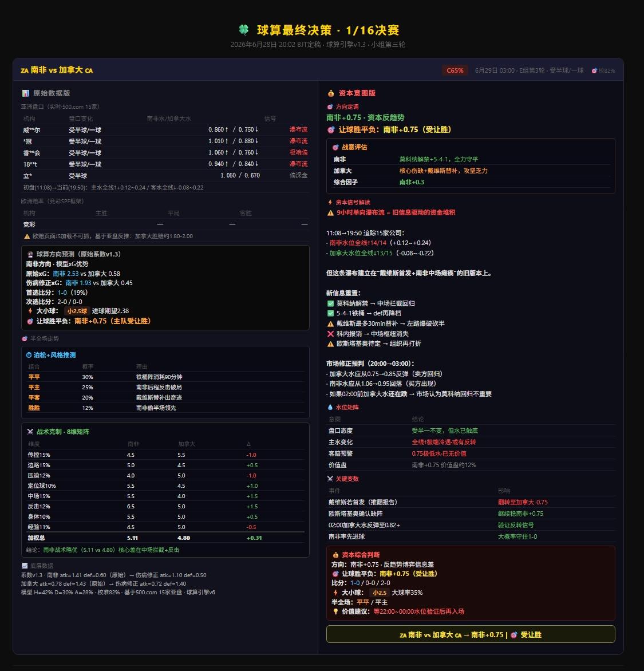
Task: Click the warning icon before 戴维斯最多30min替补
Action: [330, 323]
